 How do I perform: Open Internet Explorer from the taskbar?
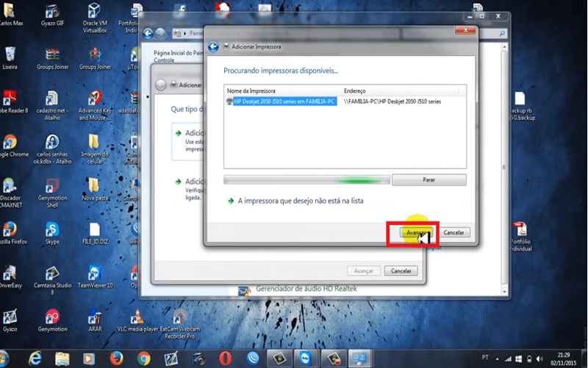(x=35, y=358)
